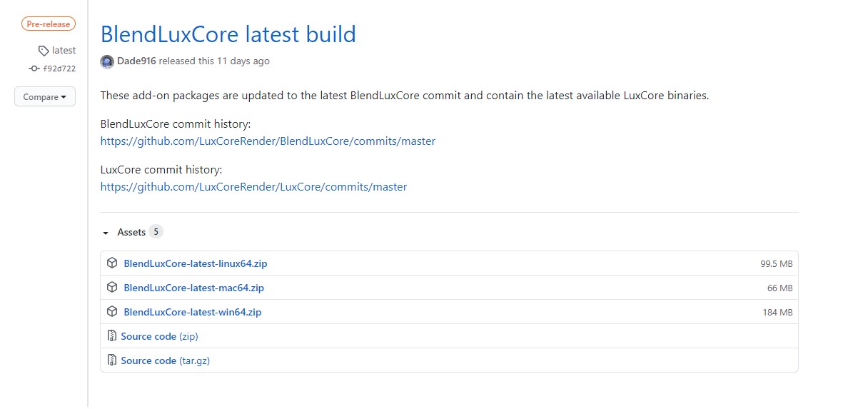The image size is (868, 409).
Task: Open the BlendLuxCore commits master URL
Action: coord(268,141)
